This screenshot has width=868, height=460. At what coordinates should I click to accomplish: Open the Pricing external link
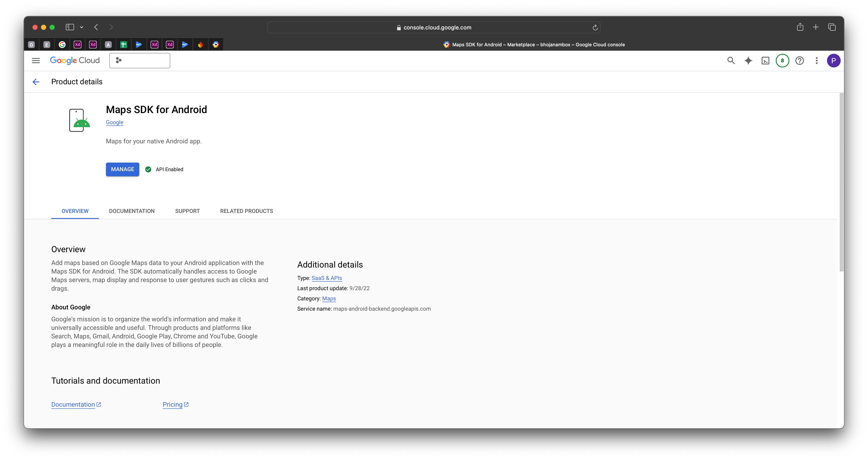[x=176, y=405]
